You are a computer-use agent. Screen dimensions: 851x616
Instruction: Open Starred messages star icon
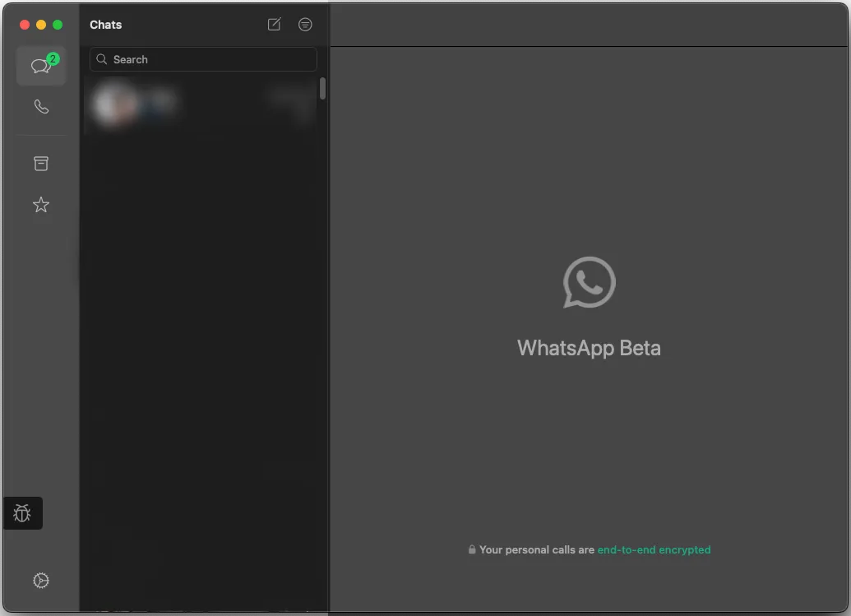click(x=41, y=205)
